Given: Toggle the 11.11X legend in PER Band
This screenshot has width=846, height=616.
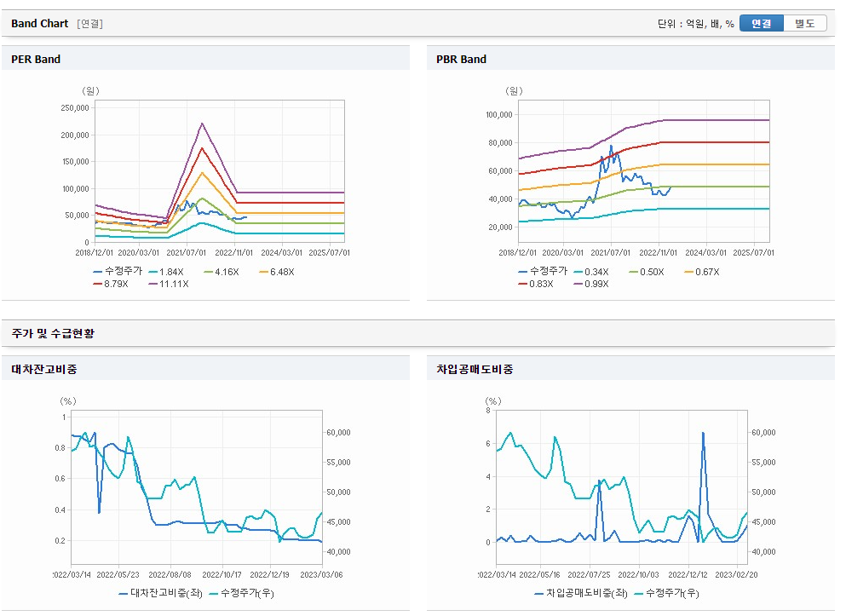Looking at the screenshot, I should (169, 284).
